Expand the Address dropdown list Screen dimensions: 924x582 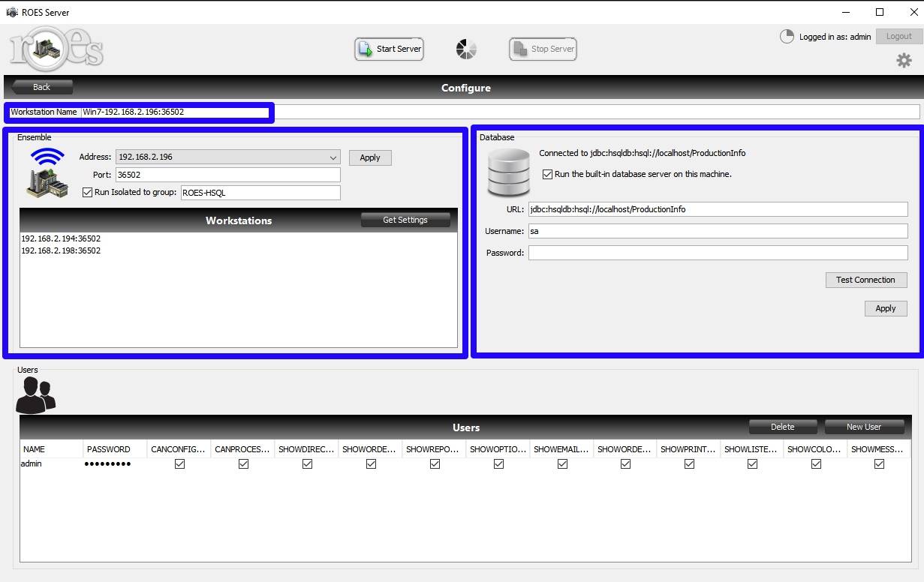[x=333, y=157]
